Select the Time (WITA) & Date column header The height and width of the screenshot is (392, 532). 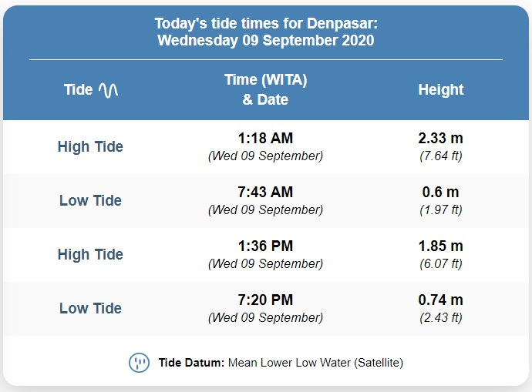[x=266, y=90]
